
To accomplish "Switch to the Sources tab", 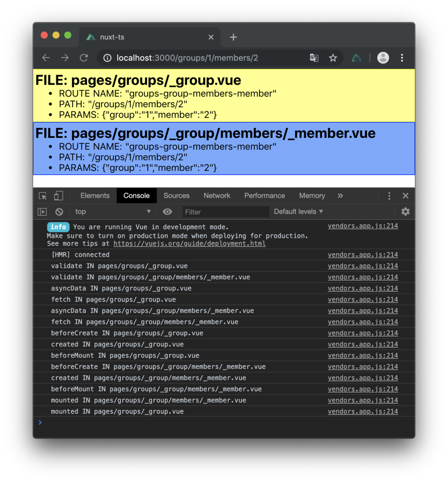I will (176, 196).
